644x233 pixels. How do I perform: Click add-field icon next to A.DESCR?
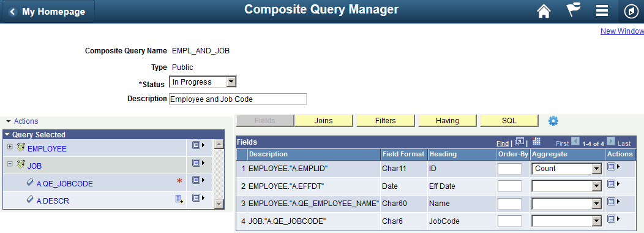tap(179, 199)
